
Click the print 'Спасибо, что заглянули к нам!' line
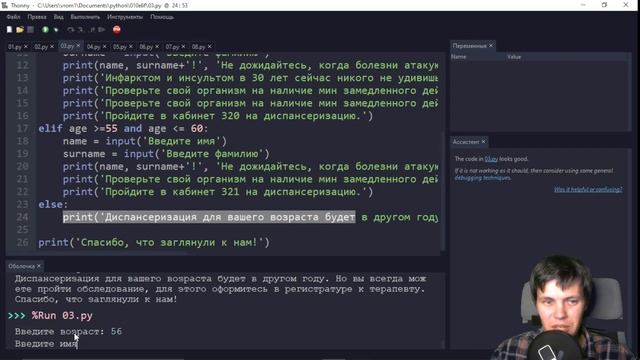point(154,242)
